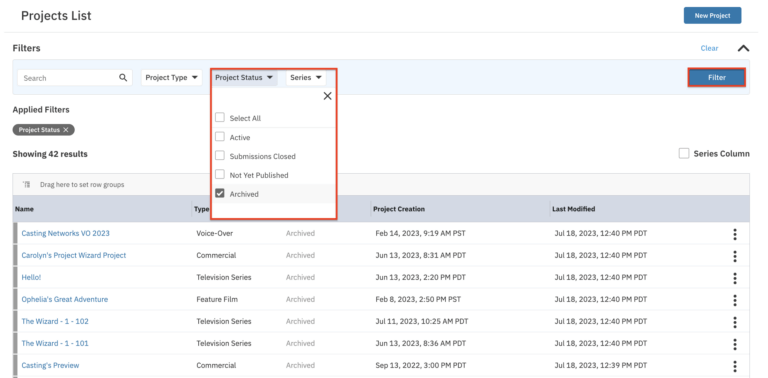
Task: Open row menu for Casting's Preview
Action: tap(735, 366)
